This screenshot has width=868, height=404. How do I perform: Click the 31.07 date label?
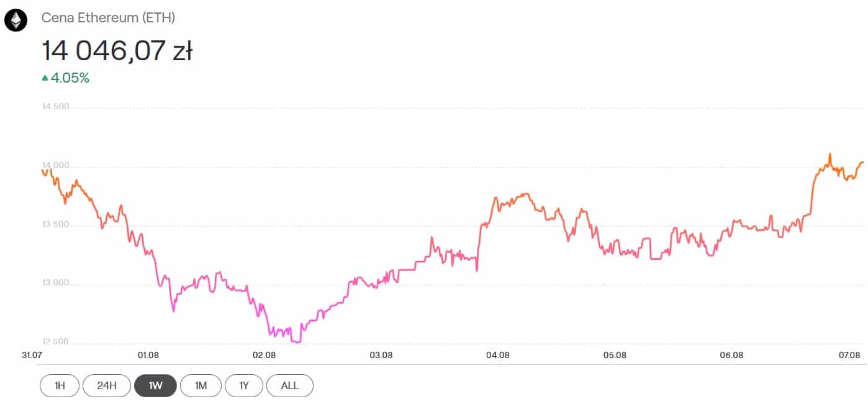[x=32, y=355]
